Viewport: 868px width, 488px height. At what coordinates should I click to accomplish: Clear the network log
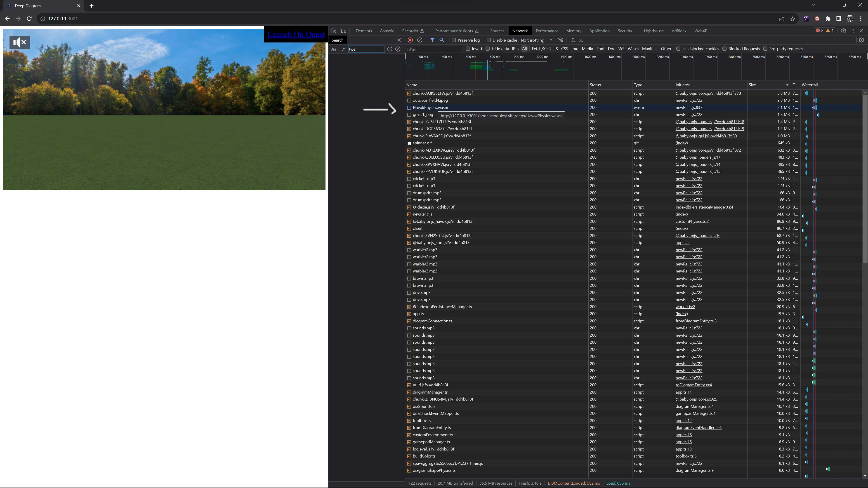click(x=420, y=40)
